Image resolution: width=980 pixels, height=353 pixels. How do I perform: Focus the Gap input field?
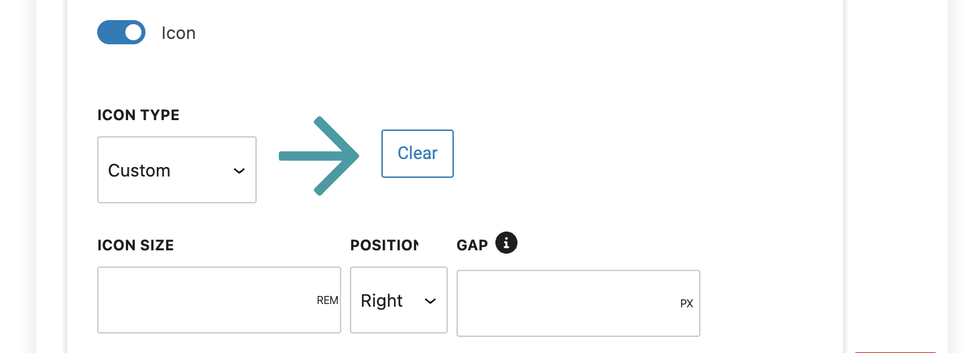(x=566, y=303)
